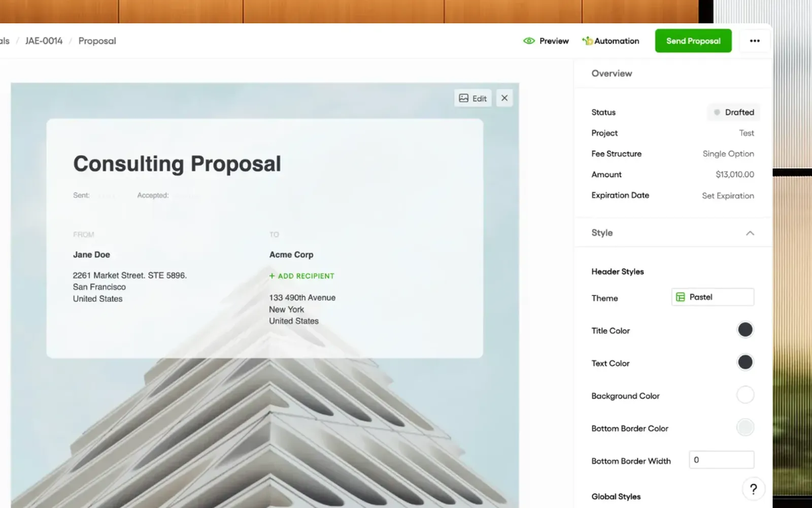Click the Acme Corp recipient name

[291, 255]
